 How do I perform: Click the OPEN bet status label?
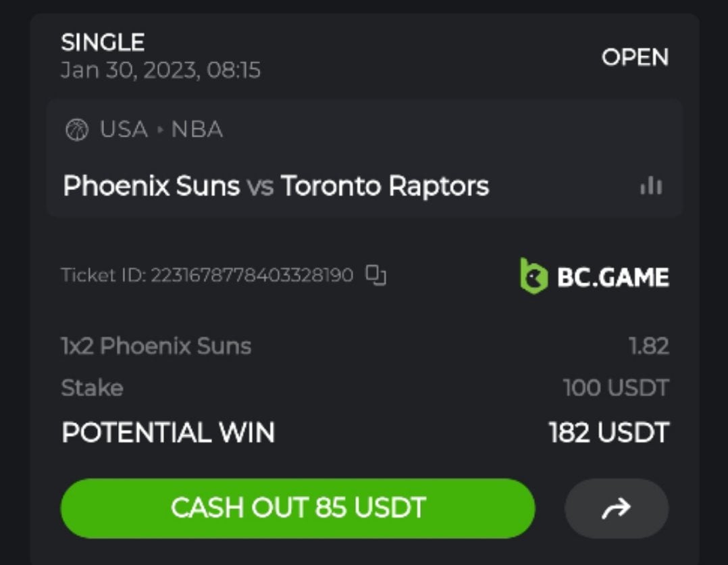(634, 57)
